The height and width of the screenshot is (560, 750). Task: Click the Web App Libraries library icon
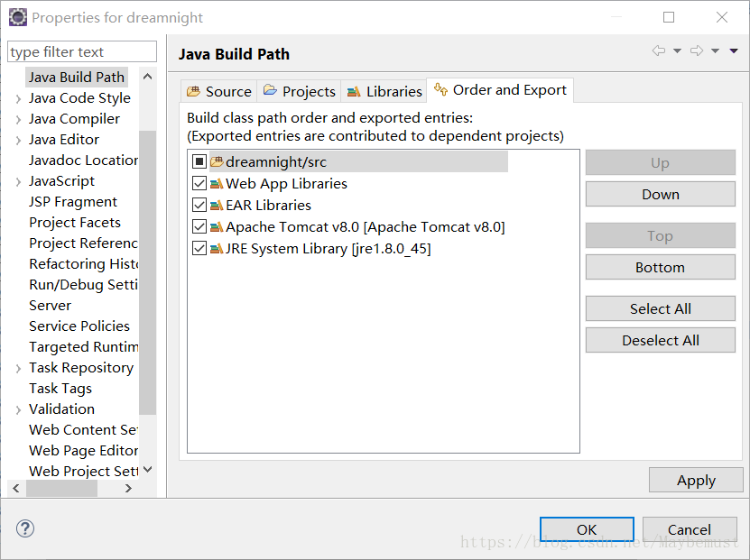click(x=217, y=183)
